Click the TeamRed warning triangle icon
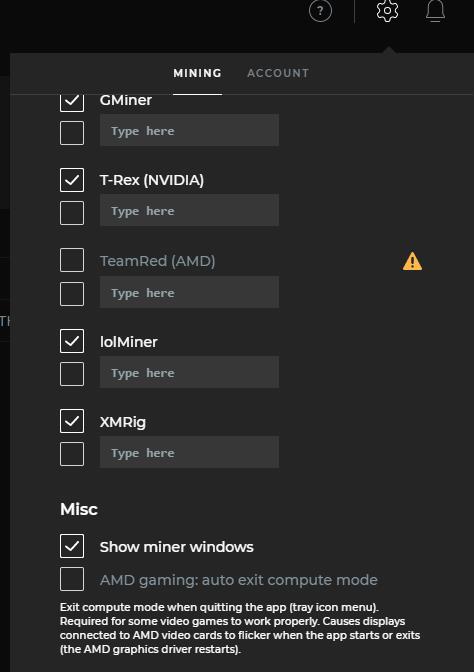Image resolution: width=474 pixels, height=672 pixels. click(x=412, y=261)
